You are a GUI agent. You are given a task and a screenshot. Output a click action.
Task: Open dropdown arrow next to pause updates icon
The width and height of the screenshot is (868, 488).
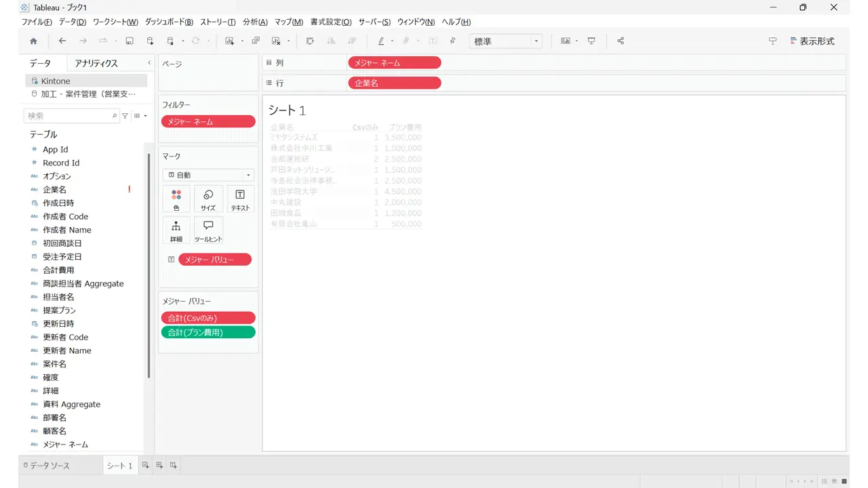pyautogui.click(x=183, y=41)
